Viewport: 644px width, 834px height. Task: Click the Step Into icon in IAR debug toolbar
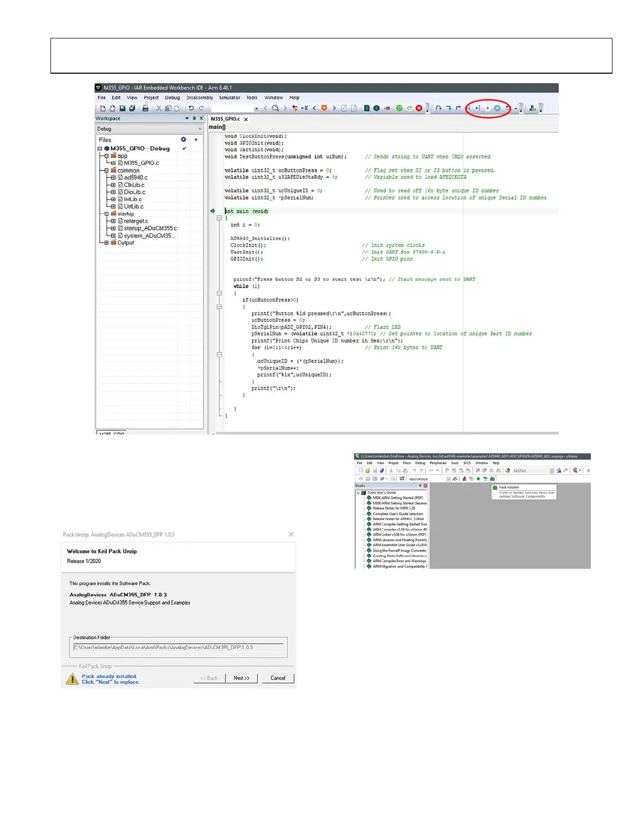coord(448,108)
